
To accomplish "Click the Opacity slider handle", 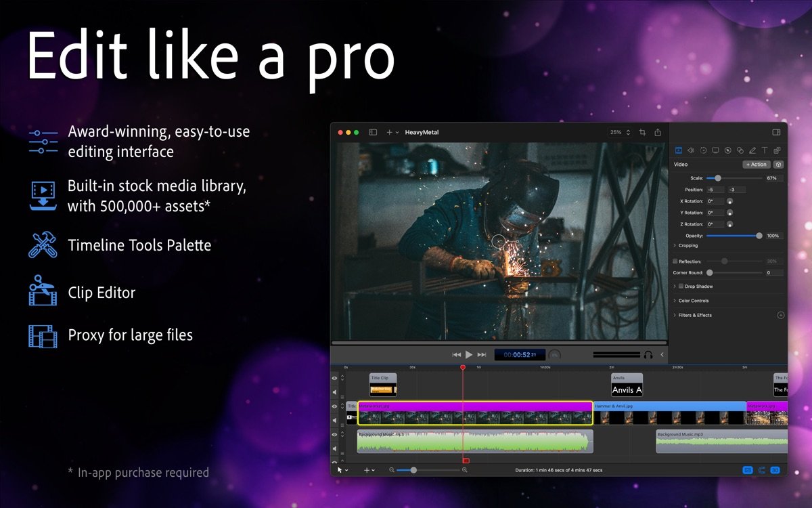I will 759,236.
